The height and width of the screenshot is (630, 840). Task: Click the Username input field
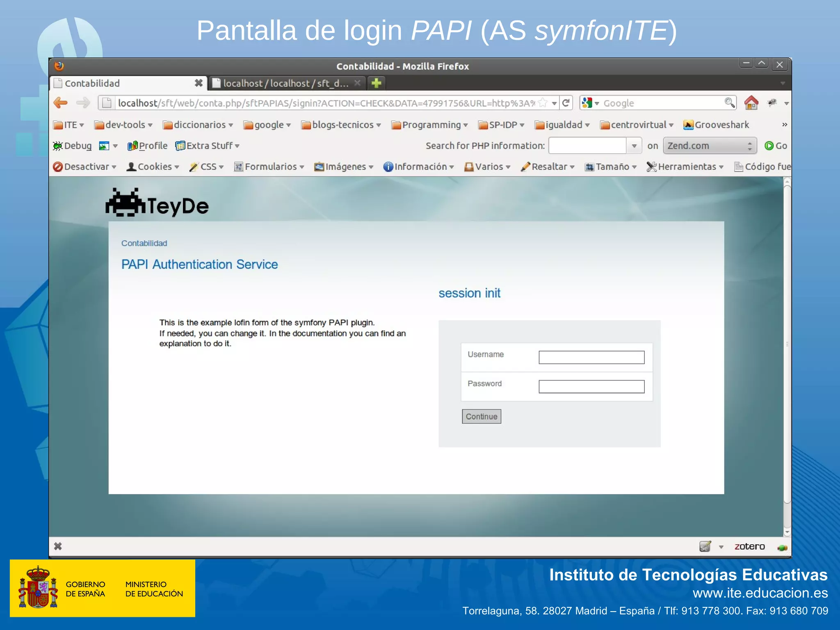591,357
